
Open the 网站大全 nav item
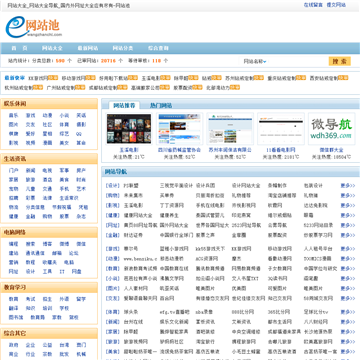pos(52,48)
